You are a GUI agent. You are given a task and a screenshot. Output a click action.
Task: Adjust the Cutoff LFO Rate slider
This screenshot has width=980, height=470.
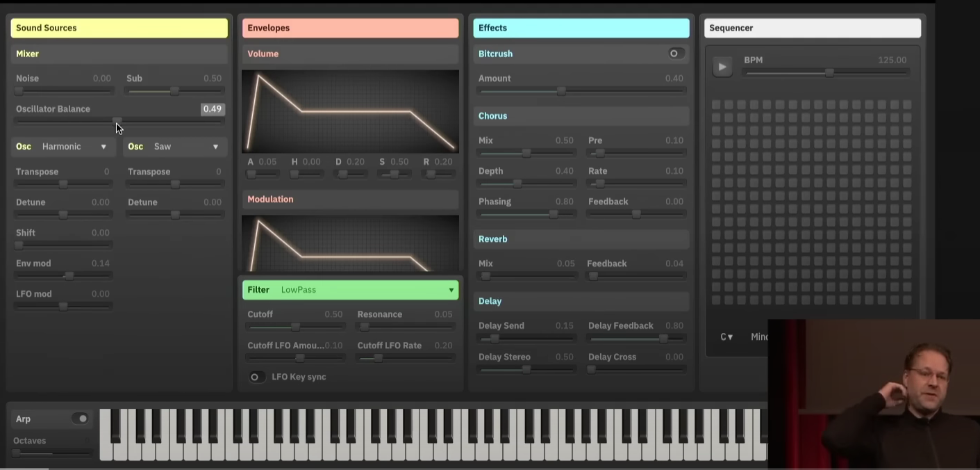[406, 358]
